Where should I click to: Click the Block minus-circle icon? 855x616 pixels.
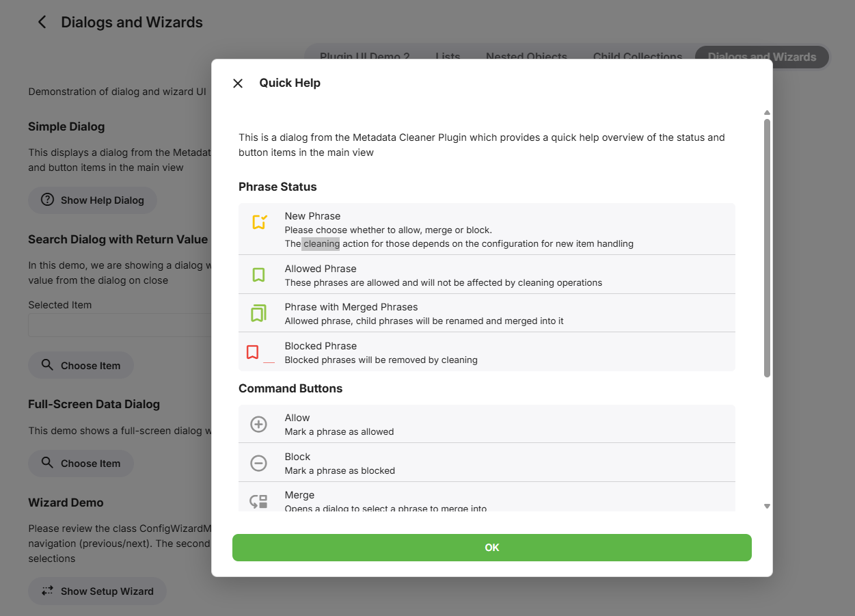(x=258, y=464)
